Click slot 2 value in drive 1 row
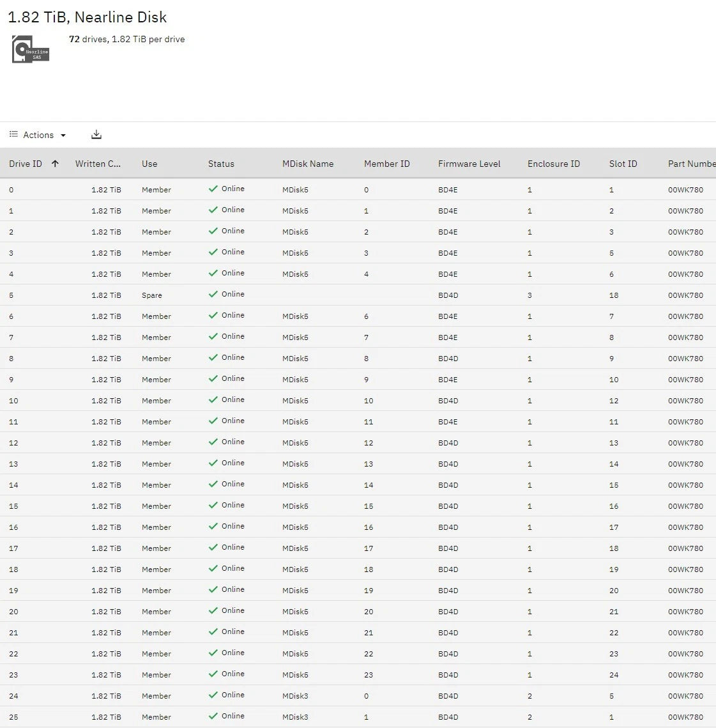This screenshot has height=728, width=716. click(611, 211)
